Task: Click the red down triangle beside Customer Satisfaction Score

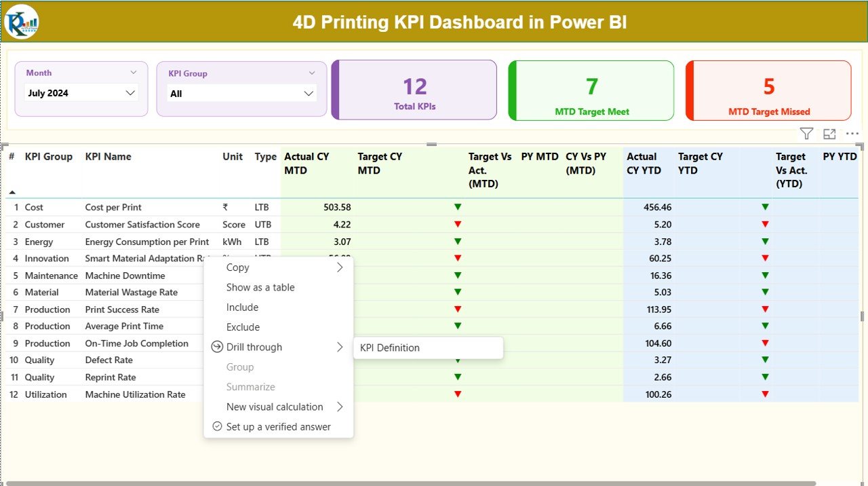Action: pos(458,224)
